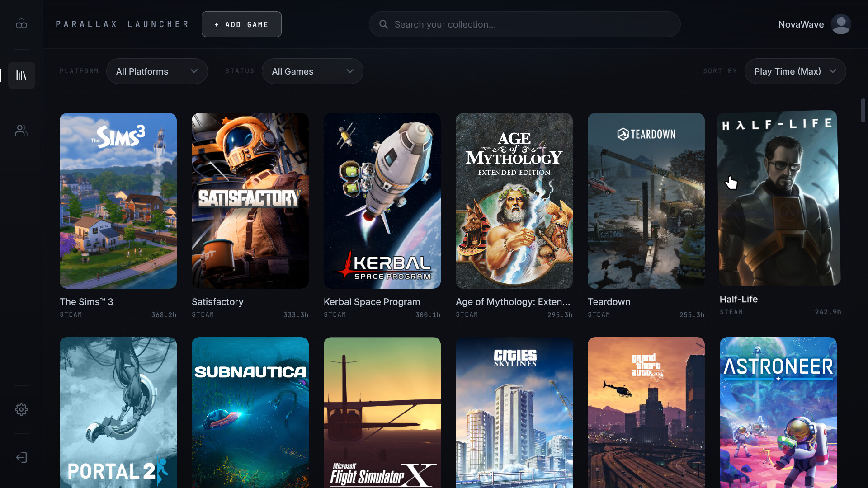The height and width of the screenshot is (488, 868).
Task: Click the Log out sidebar icon
Action: [x=21, y=458]
